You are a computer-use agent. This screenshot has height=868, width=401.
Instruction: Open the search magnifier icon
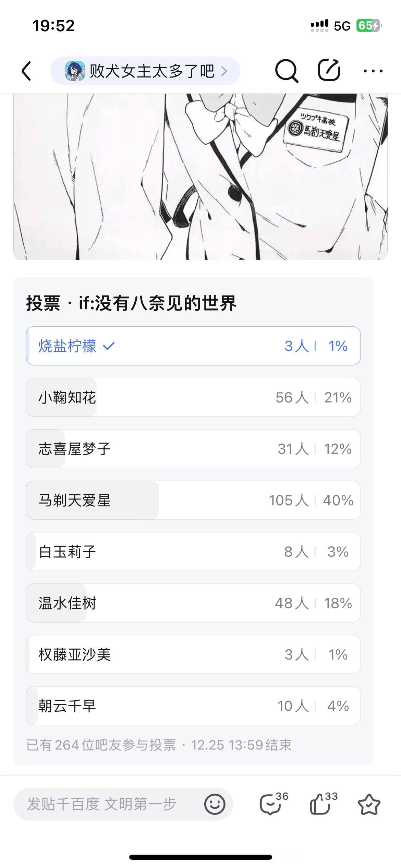tap(287, 71)
